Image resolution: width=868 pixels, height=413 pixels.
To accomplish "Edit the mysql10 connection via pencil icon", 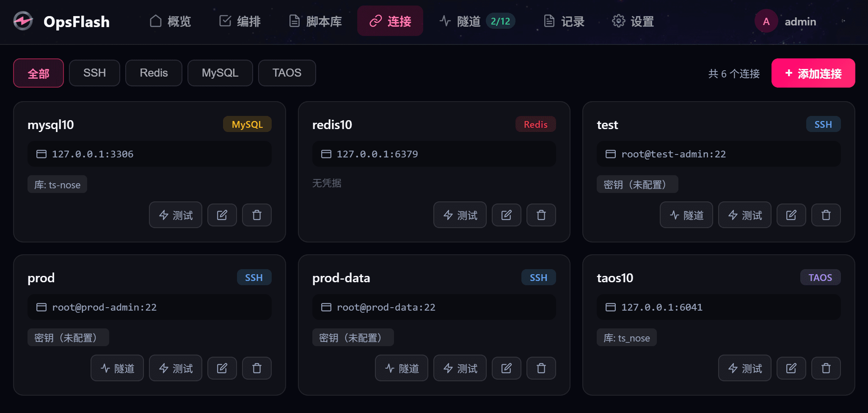I will [x=222, y=215].
